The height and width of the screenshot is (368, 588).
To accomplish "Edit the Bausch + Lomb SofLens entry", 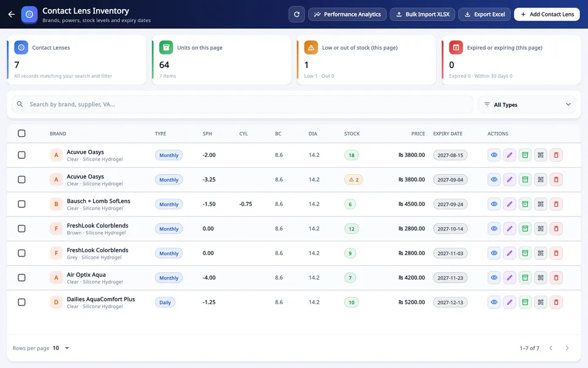I will click(x=510, y=204).
